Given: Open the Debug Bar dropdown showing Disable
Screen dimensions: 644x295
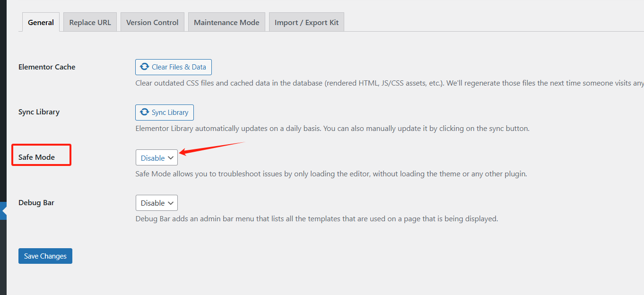Looking at the screenshot, I should 157,203.
